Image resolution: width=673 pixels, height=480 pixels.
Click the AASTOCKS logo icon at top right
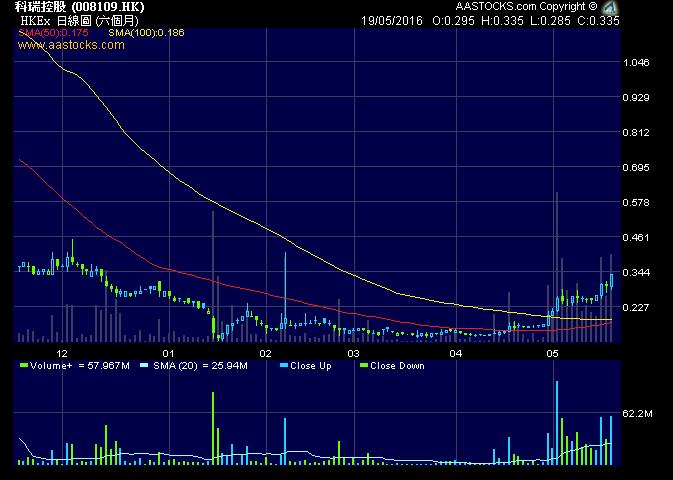pyautogui.click(x=609, y=7)
